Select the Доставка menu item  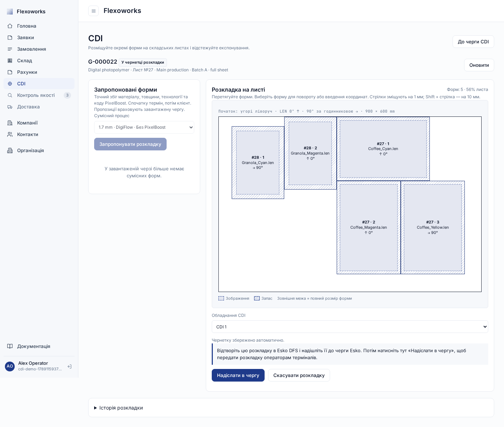39,107
